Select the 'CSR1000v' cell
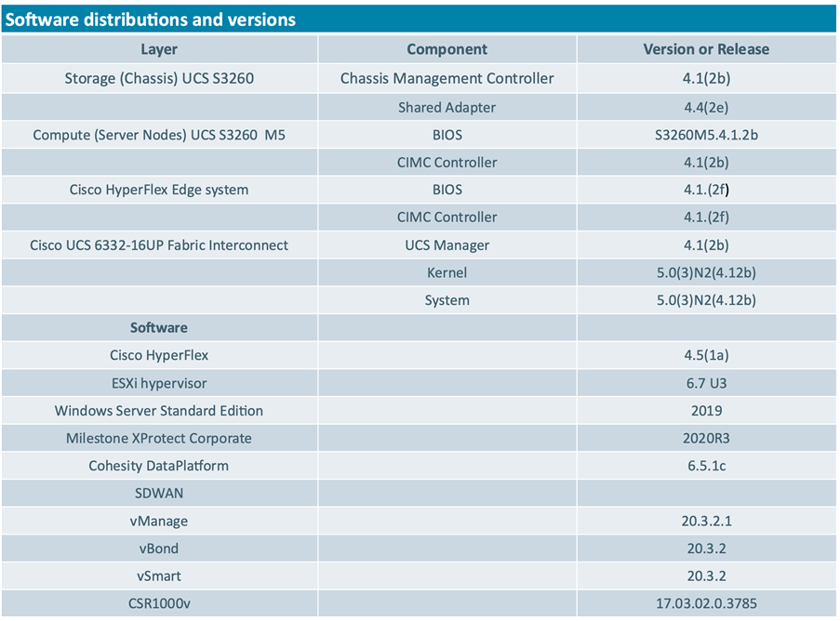The image size is (840, 621). (x=159, y=603)
